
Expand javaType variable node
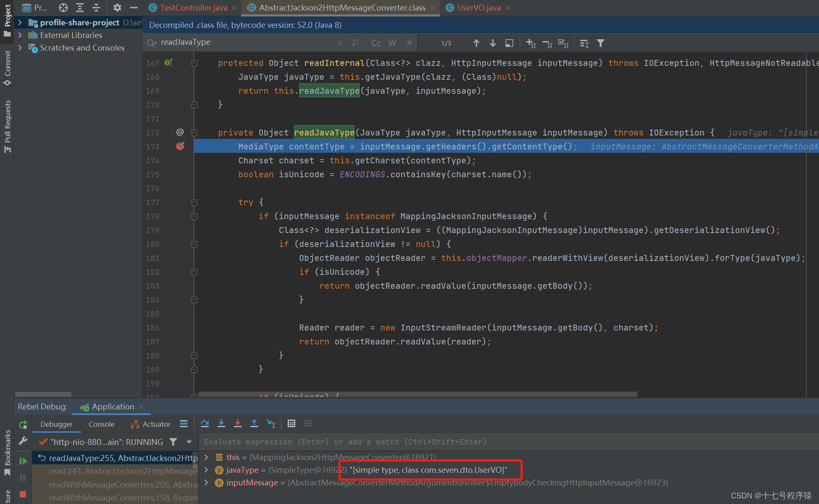[x=206, y=470]
